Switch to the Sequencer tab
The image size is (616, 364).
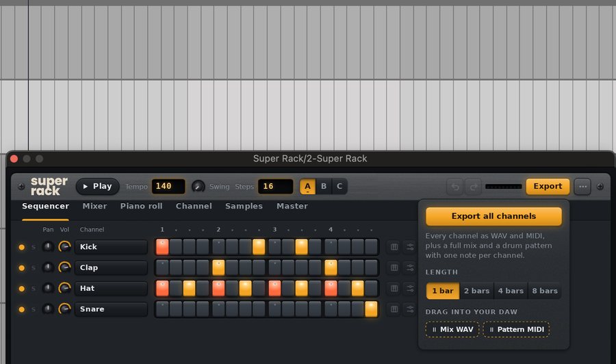point(46,206)
